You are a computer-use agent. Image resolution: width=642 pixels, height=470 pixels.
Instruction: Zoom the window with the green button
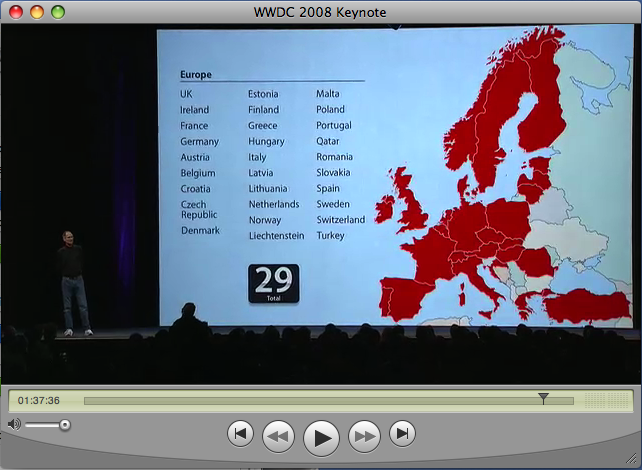coord(58,12)
